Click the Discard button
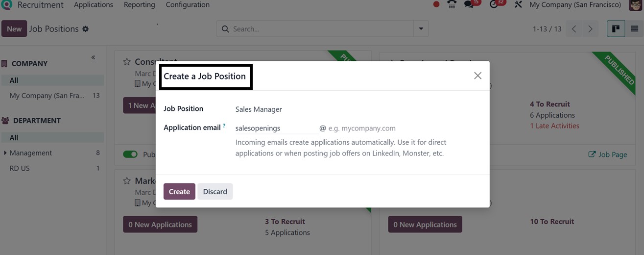The width and height of the screenshot is (644, 255). point(215,192)
